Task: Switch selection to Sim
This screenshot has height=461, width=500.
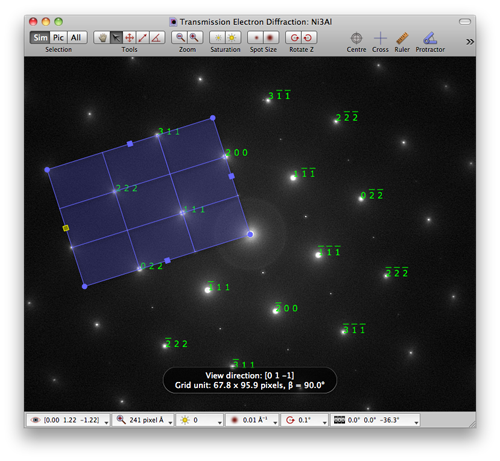Action: click(x=40, y=38)
